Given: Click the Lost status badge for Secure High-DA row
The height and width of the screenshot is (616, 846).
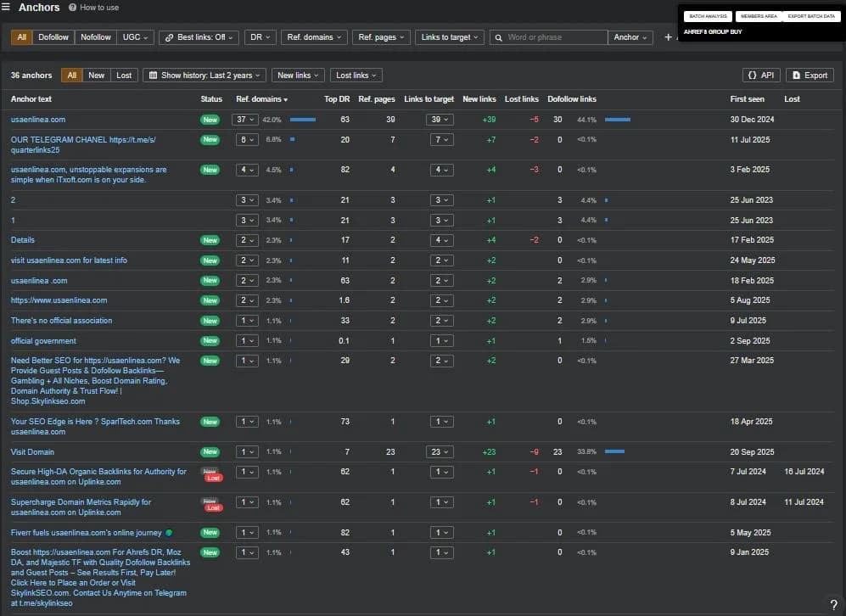Looking at the screenshot, I should click(213, 478).
